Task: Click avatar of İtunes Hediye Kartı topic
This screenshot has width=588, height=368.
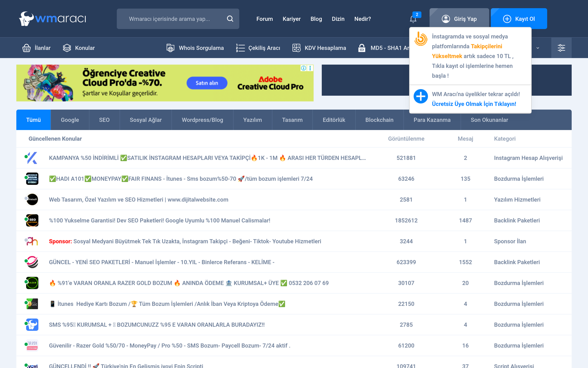Action: (31, 304)
